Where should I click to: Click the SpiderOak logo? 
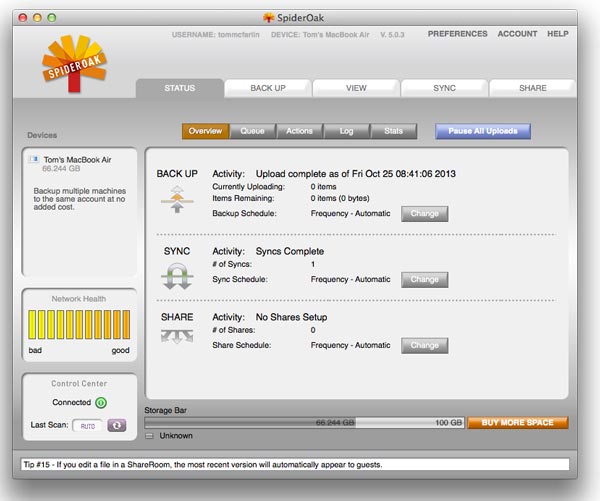(74, 64)
